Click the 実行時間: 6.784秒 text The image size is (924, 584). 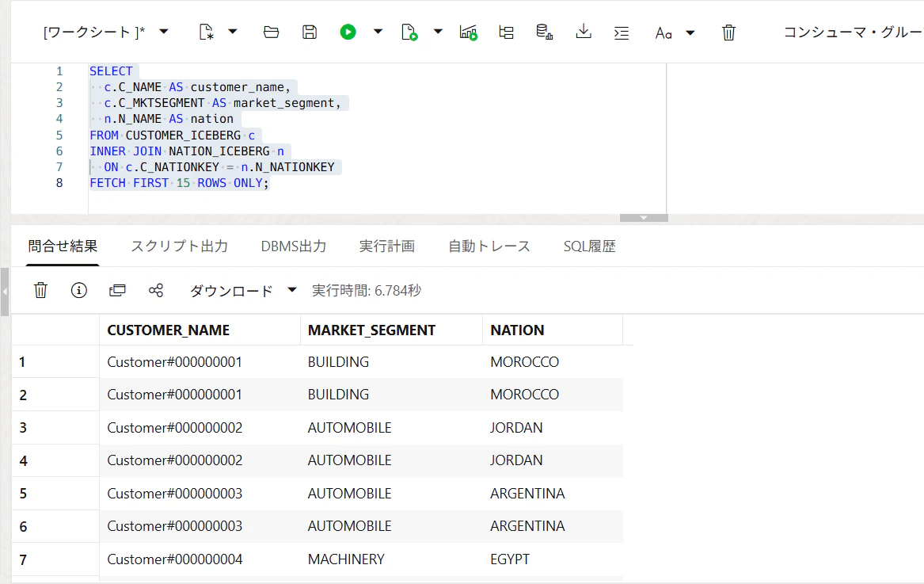367,291
